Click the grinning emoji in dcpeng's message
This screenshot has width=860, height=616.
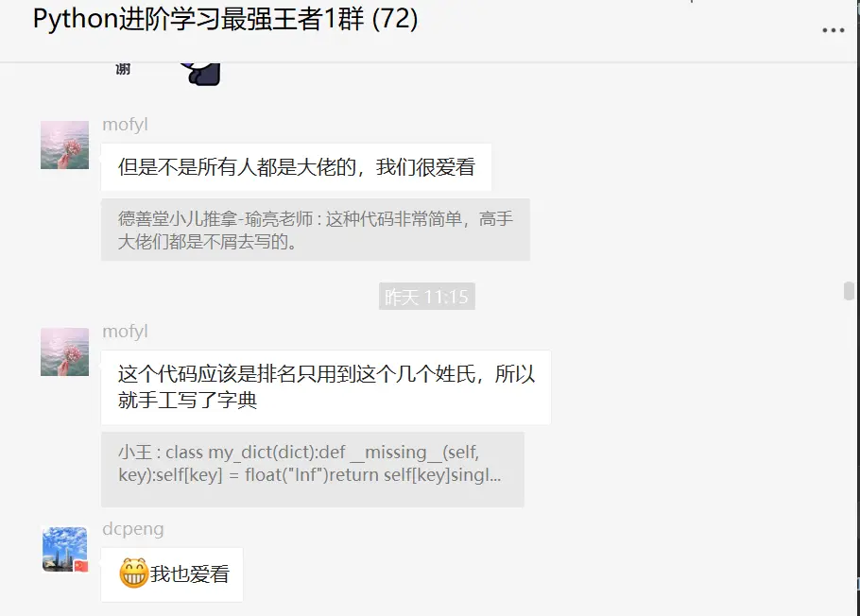coord(133,573)
